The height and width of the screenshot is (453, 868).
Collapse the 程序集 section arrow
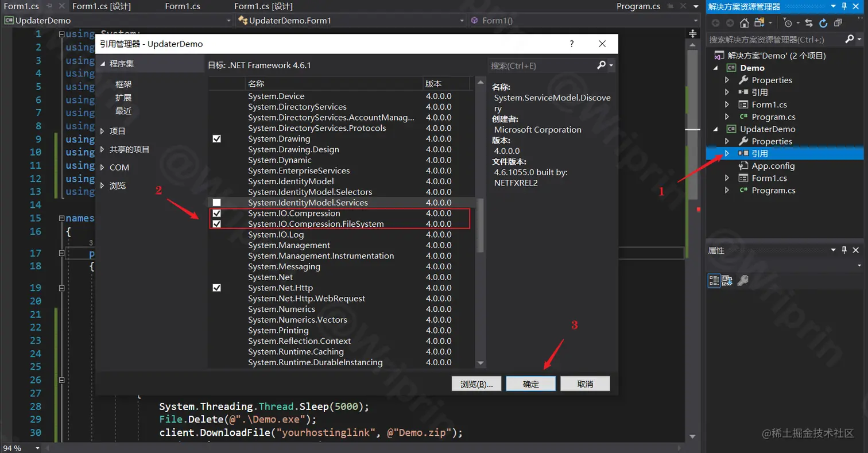(x=103, y=64)
